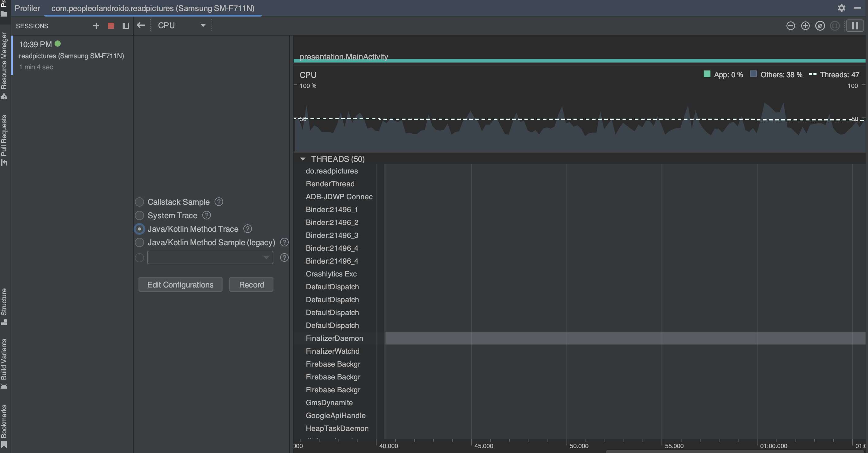Select FinalizerDaemon thread row
868x453 pixels.
pyautogui.click(x=579, y=338)
